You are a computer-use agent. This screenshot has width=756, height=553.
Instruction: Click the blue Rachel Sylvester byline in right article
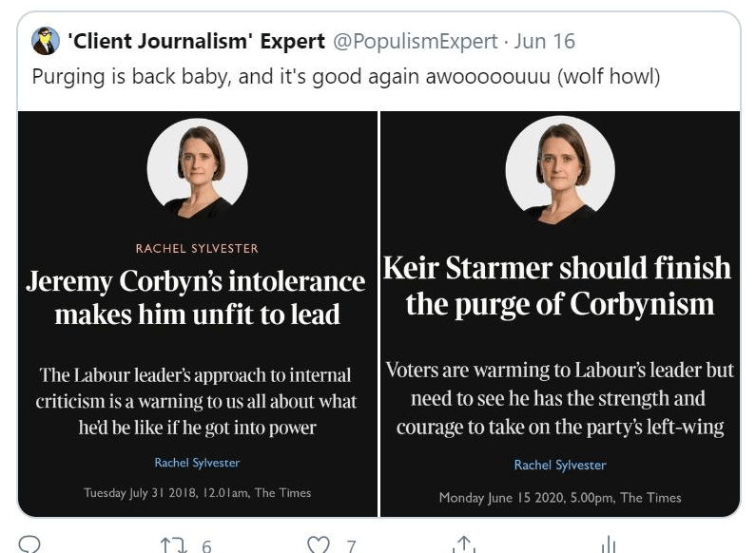560,465
